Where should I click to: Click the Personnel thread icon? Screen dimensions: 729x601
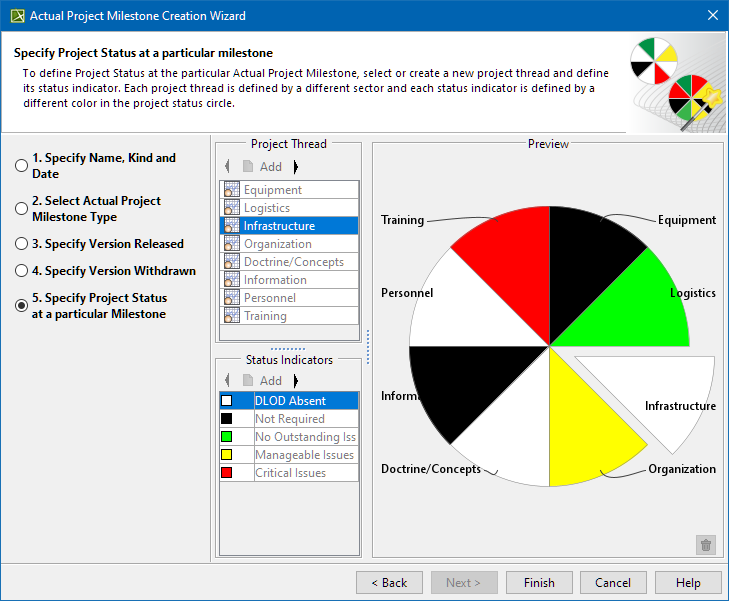[x=231, y=298]
